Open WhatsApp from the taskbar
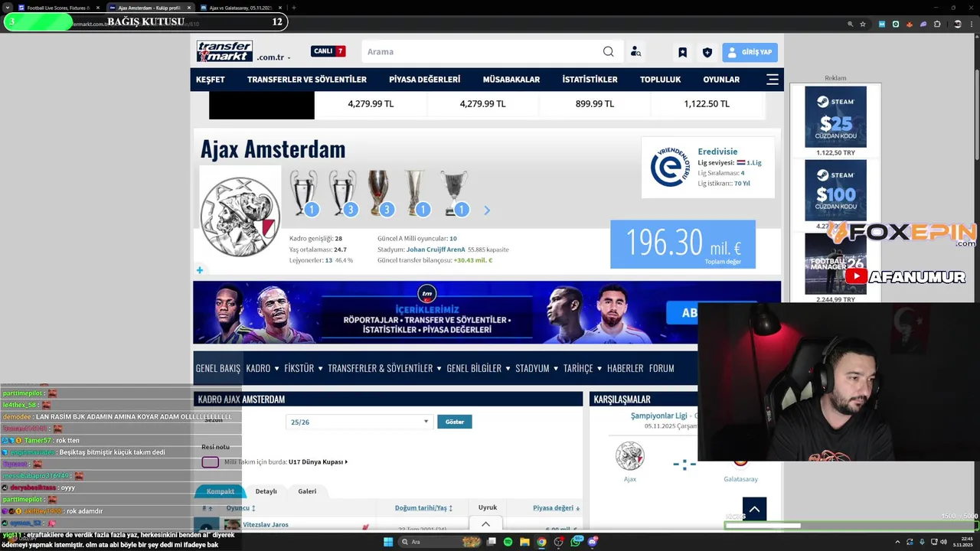 (x=577, y=542)
